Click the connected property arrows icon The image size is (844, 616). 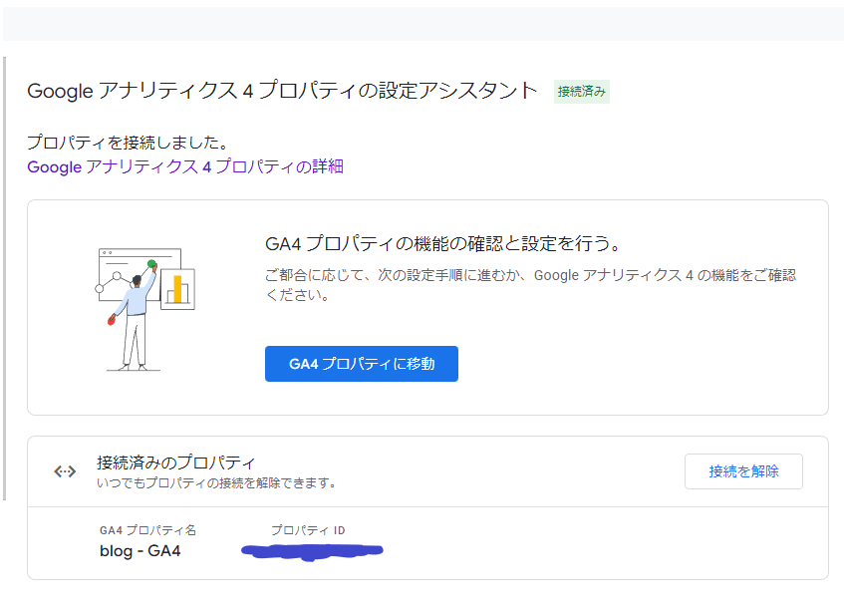coord(65,471)
